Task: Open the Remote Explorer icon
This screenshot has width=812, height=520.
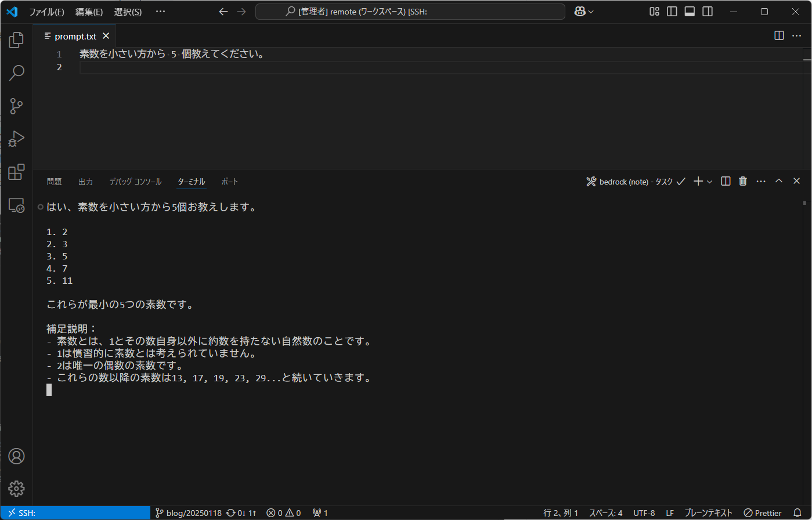Action: pyautogui.click(x=16, y=205)
